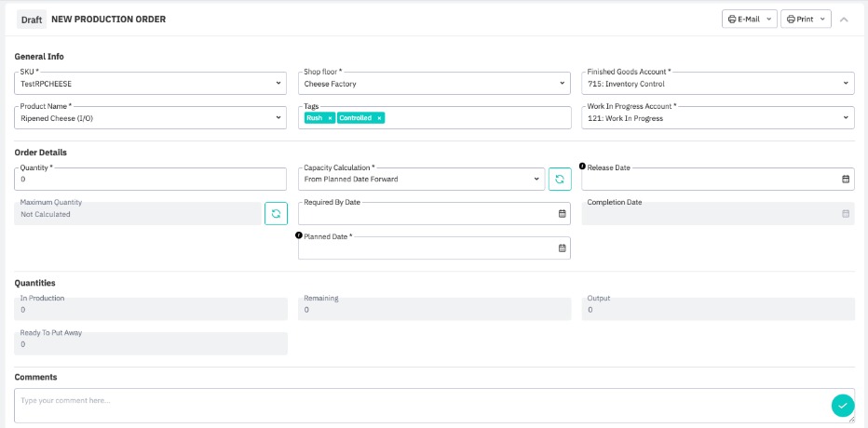Click the Remaining quantity field

click(435, 309)
